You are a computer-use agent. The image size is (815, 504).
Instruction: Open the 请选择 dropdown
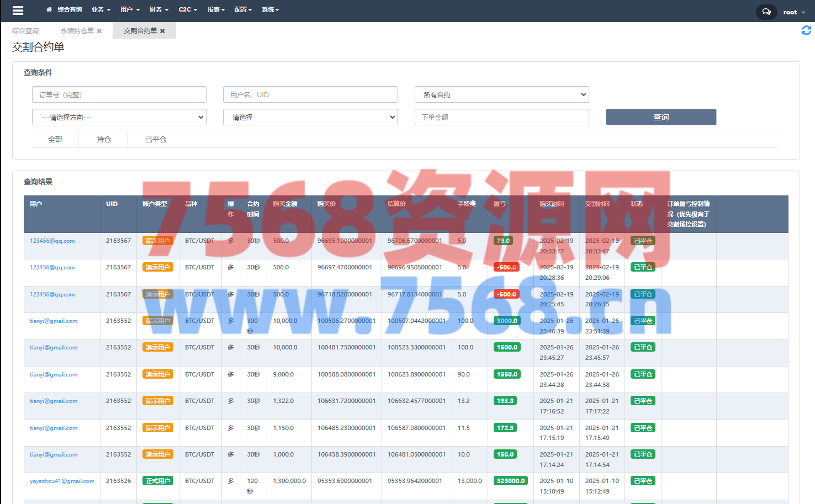(310, 117)
